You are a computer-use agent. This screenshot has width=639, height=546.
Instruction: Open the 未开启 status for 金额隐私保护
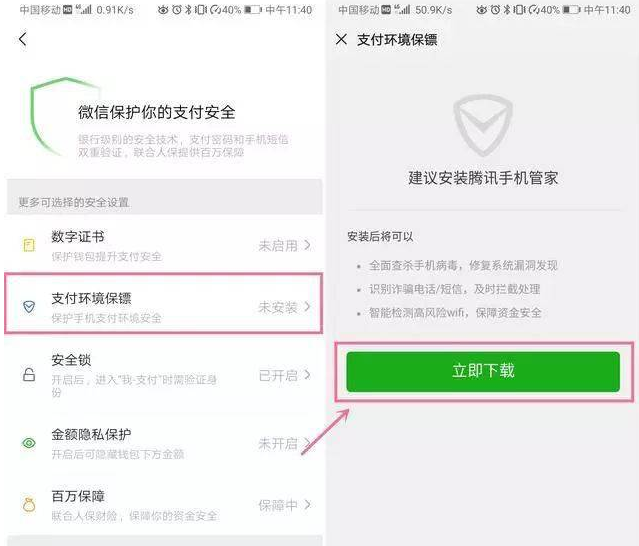[284, 443]
